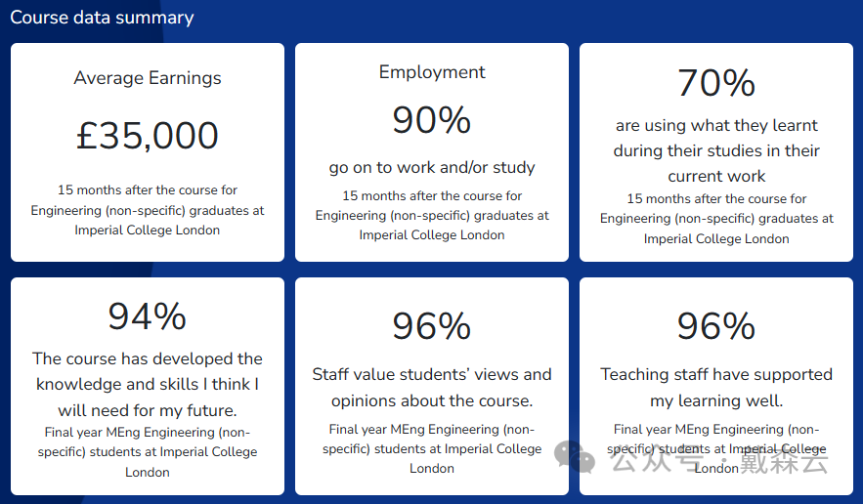Viewport: 863px width, 504px height.
Task: Click the 'Average Earnings' title text
Action: tap(148, 78)
